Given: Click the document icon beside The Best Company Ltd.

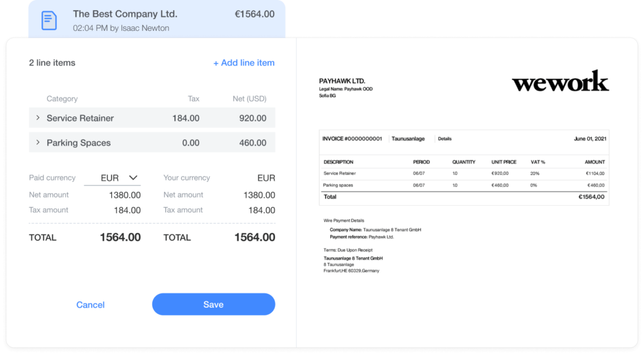Looking at the screenshot, I should click(x=49, y=21).
